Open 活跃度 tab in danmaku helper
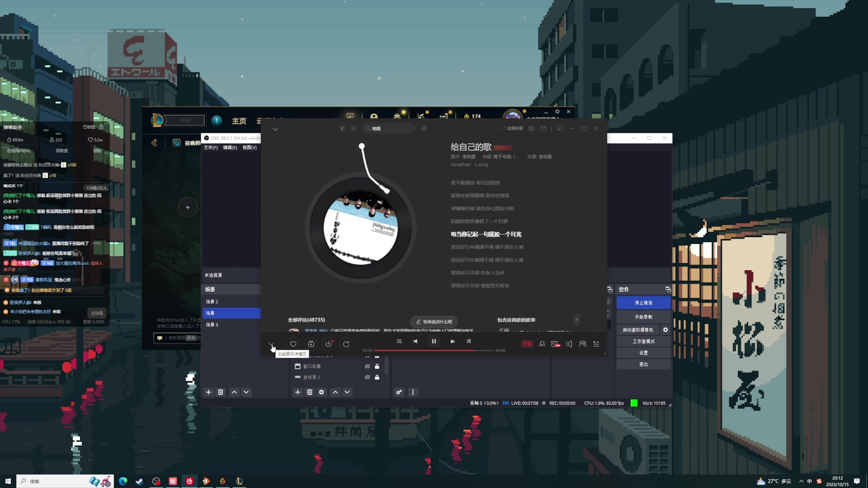This screenshot has width=868, height=488. pyautogui.click(x=61, y=151)
